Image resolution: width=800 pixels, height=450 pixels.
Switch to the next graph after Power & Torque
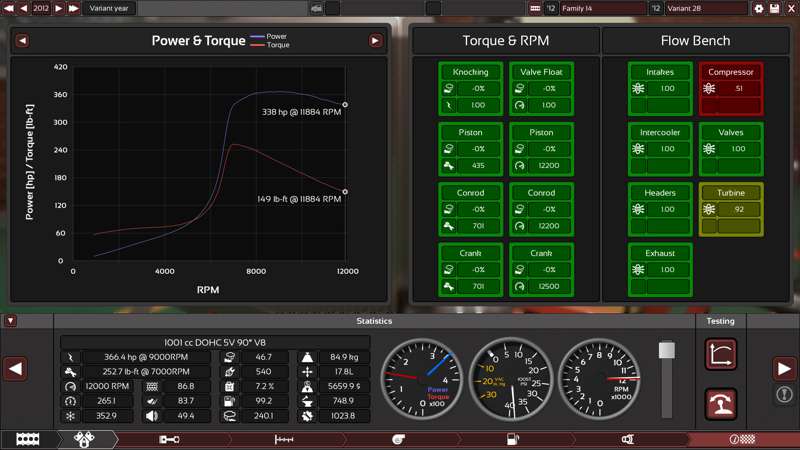[x=376, y=41]
